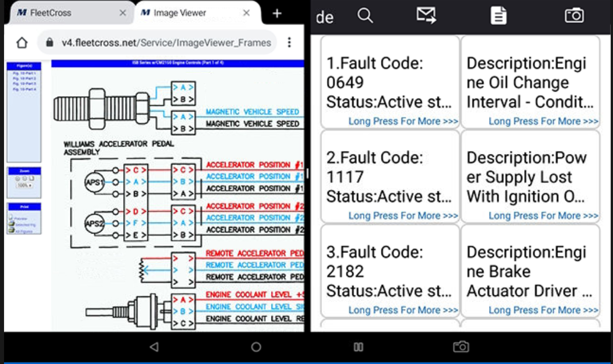613x364 pixels.
Task: Click the vehicle speed sensor drawing
Action: click(x=102, y=109)
